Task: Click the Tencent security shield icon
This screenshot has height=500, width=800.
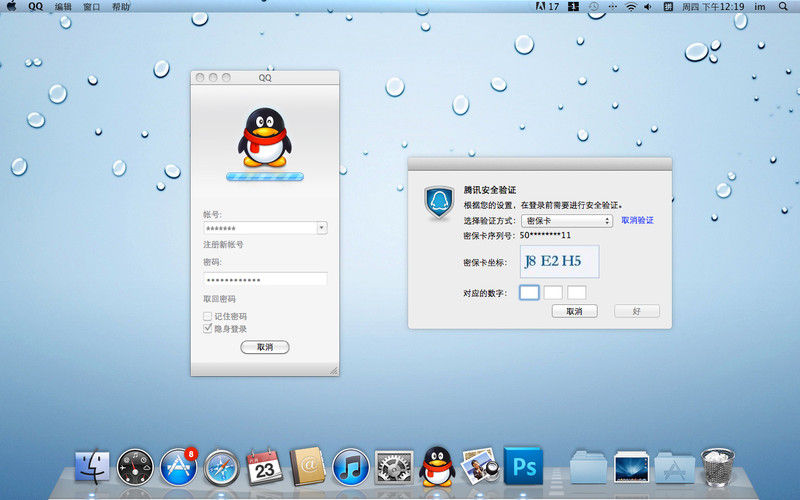Action: 439,202
